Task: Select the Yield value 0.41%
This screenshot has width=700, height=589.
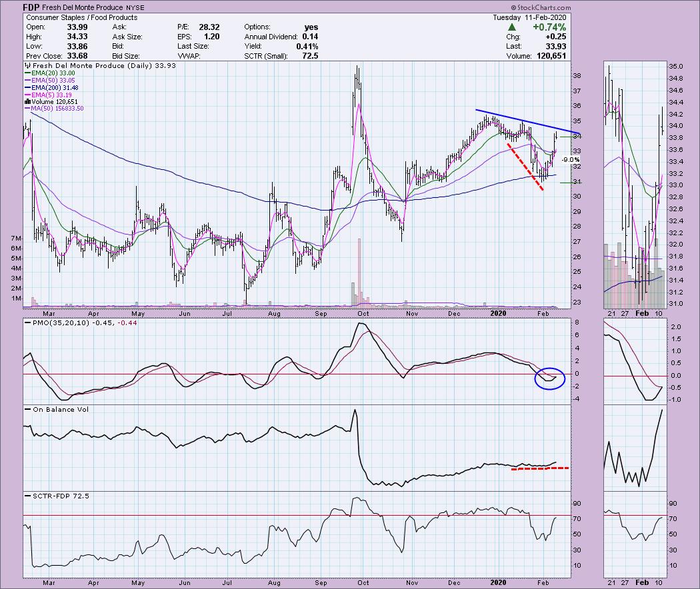Action: [x=307, y=47]
